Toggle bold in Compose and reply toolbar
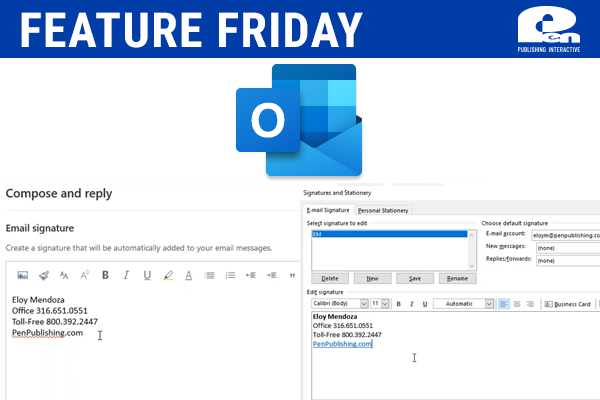The height and width of the screenshot is (400, 600). pyautogui.click(x=105, y=275)
